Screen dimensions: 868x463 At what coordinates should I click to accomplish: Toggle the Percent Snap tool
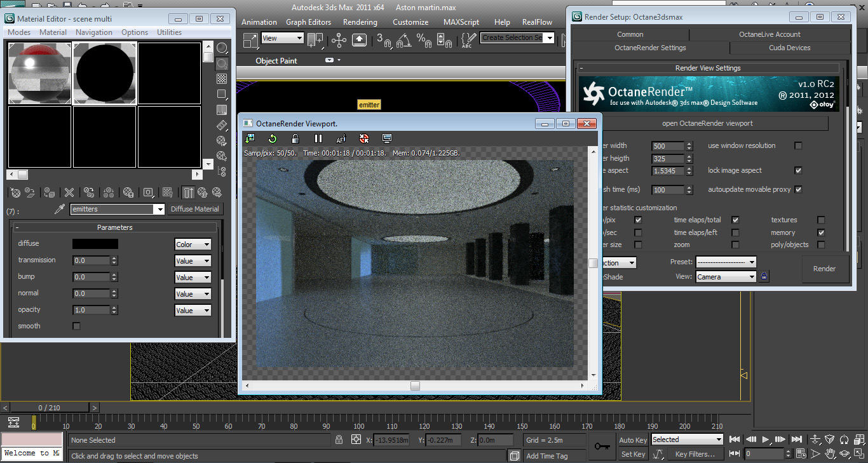[x=424, y=41]
